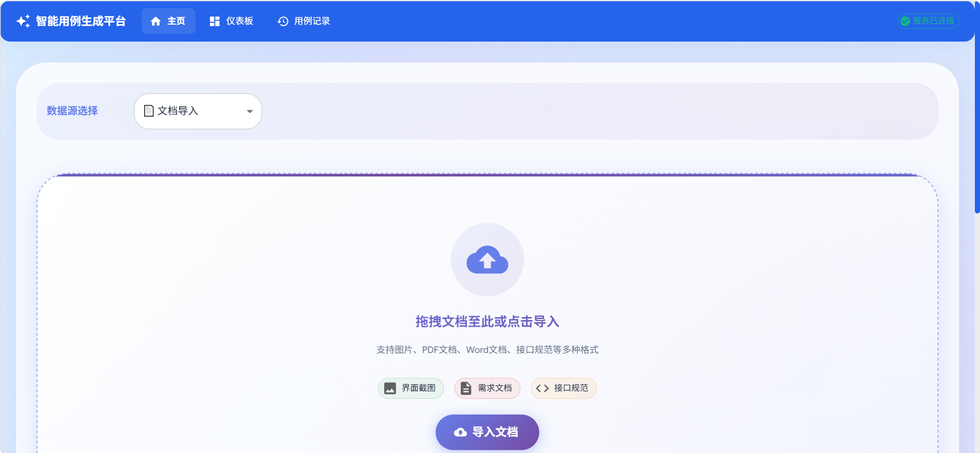Click the 服务已连接 status badge
Screen dimensions: 980x453
pos(928,21)
